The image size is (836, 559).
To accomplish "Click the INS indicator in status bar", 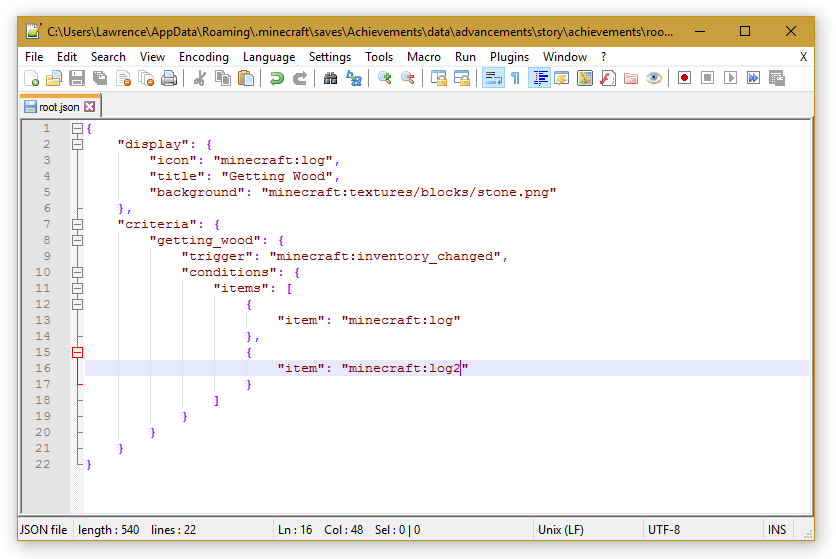I will click(777, 530).
